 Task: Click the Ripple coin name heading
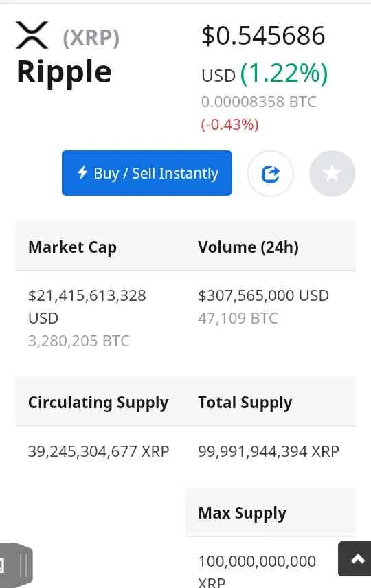pos(64,72)
